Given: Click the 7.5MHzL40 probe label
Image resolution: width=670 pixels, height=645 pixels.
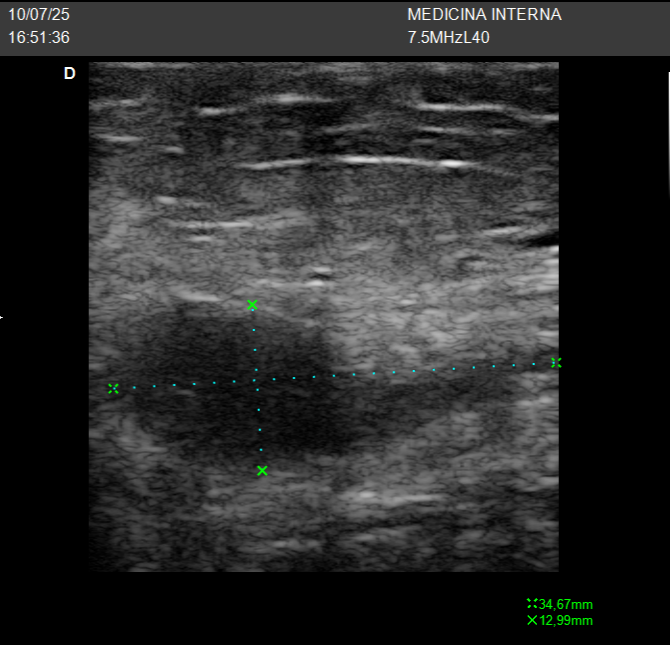Looking at the screenshot, I should click(x=448, y=38).
